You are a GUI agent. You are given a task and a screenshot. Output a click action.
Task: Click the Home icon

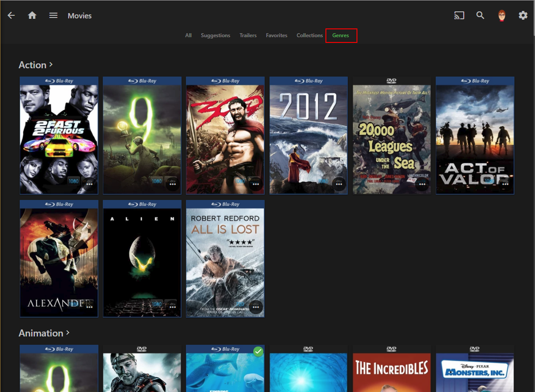tap(32, 15)
